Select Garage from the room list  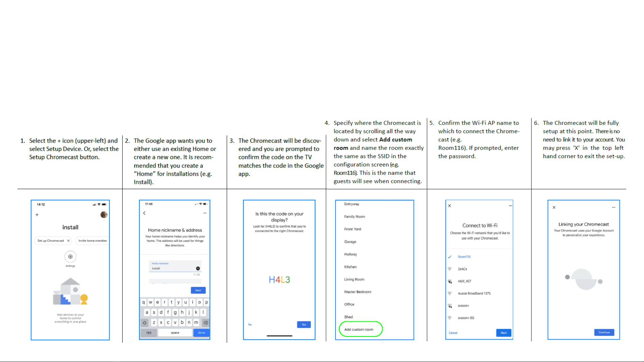point(350,242)
